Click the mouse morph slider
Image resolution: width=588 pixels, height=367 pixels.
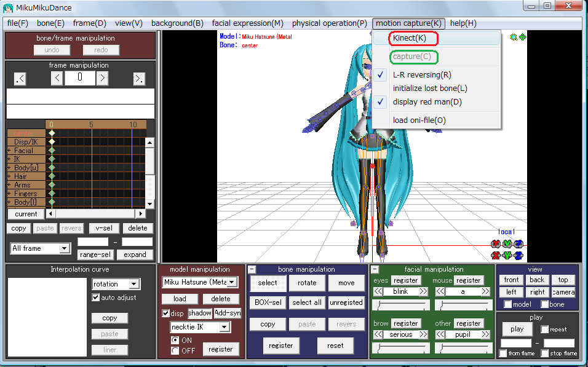464,305
